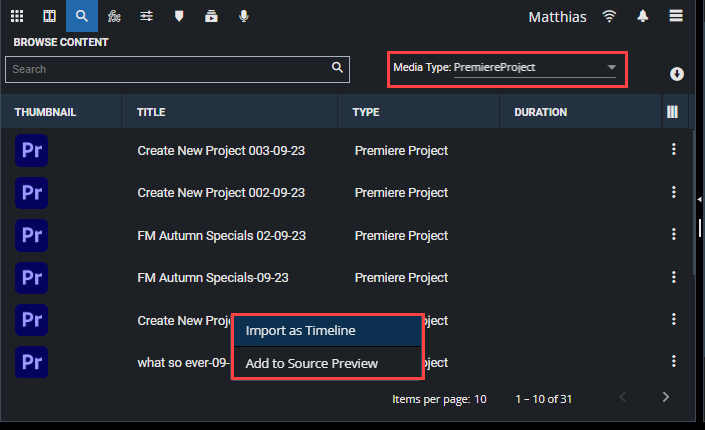Open the apps grid icon
705x430 pixels.
(x=18, y=16)
